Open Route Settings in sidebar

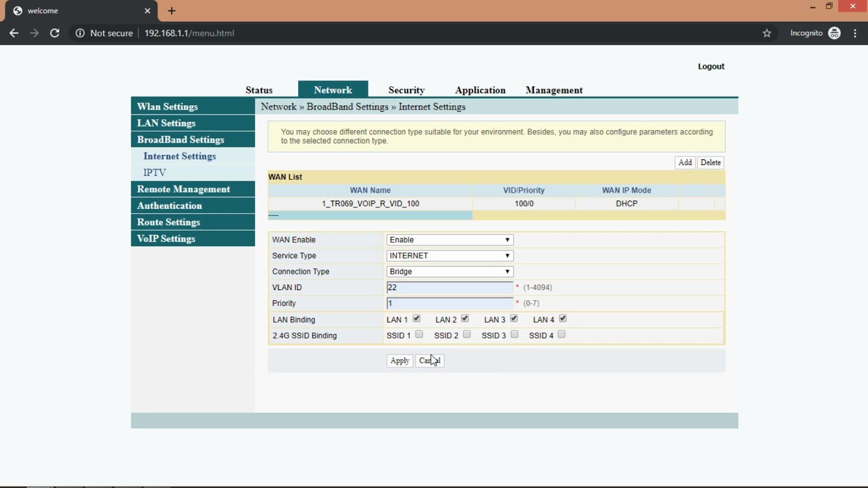(x=193, y=222)
